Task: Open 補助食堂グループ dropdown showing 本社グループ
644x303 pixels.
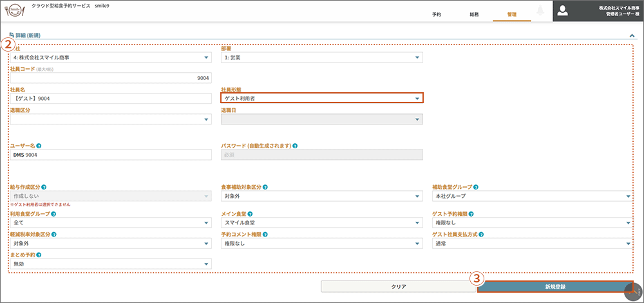Action: pyautogui.click(x=533, y=197)
